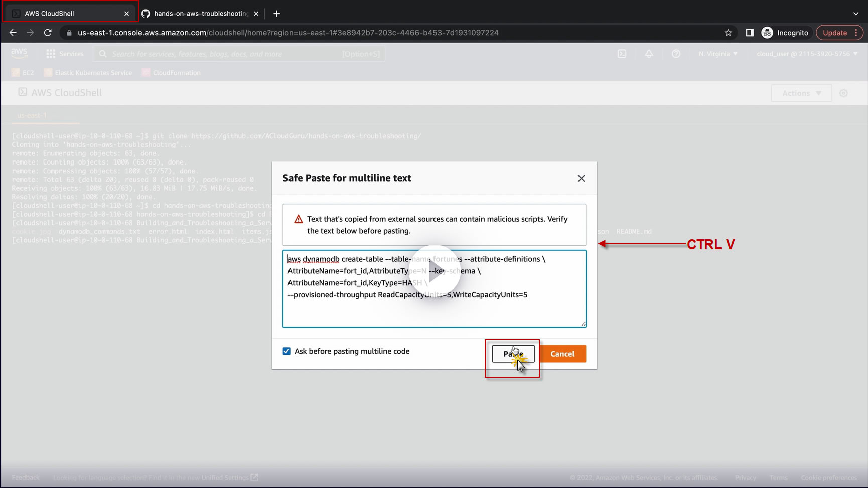Uncheck Ask before pasting multiline code
This screenshot has height=488, width=868.
(286, 351)
